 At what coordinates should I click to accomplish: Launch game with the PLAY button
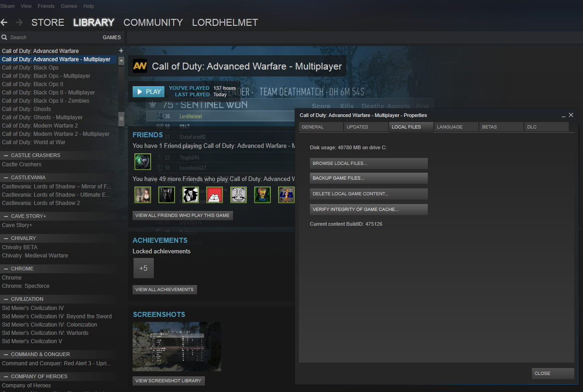(x=148, y=92)
